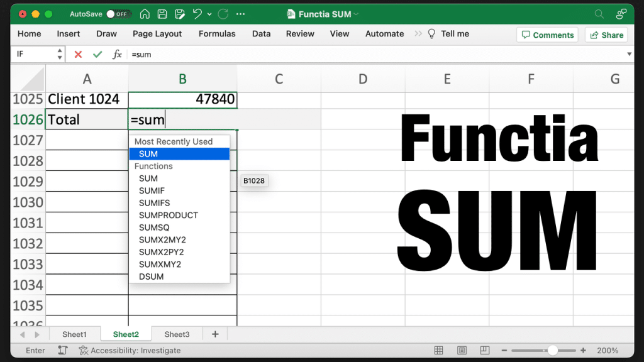Open the Home ribbon tab
The width and height of the screenshot is (644, 362).
(29, 34)
